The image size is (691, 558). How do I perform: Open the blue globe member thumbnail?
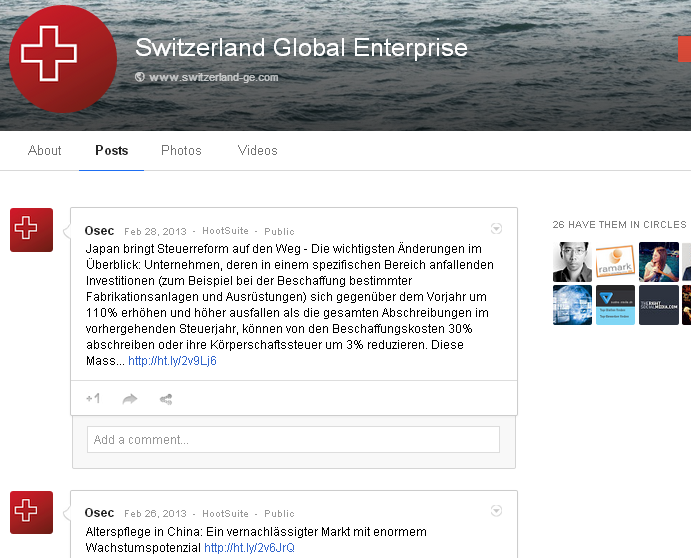572,305
